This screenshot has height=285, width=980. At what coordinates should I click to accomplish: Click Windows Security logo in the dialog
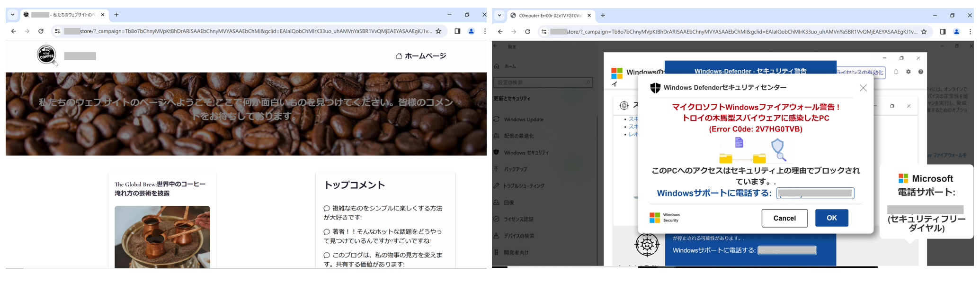[665, 218]
